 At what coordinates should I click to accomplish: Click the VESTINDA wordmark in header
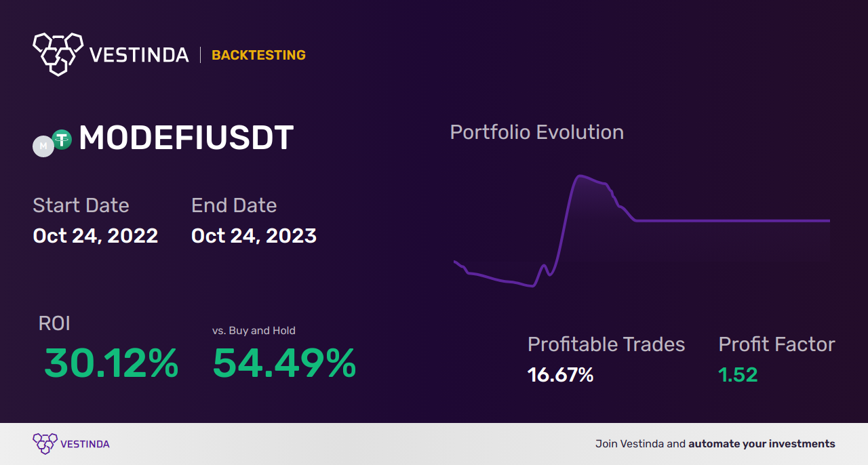pyautogui.click(x=139, y=55)
